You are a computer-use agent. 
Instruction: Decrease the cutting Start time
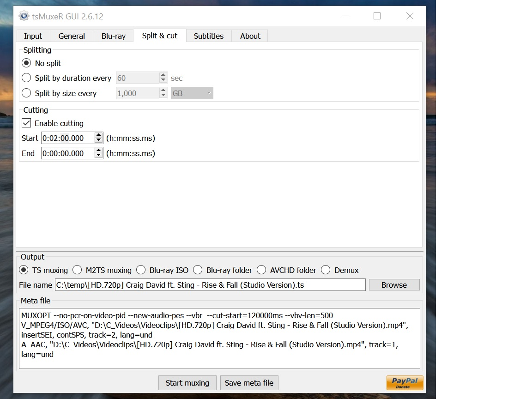click(99, 141)
